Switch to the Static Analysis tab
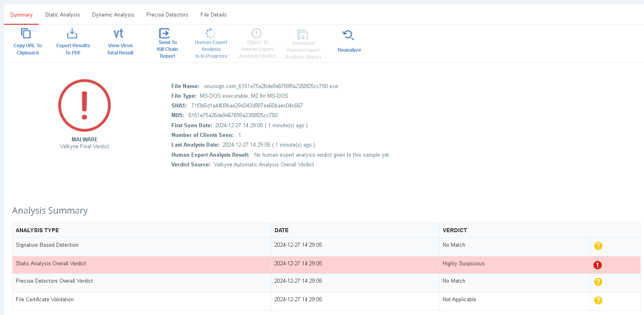 pos(62,15)
